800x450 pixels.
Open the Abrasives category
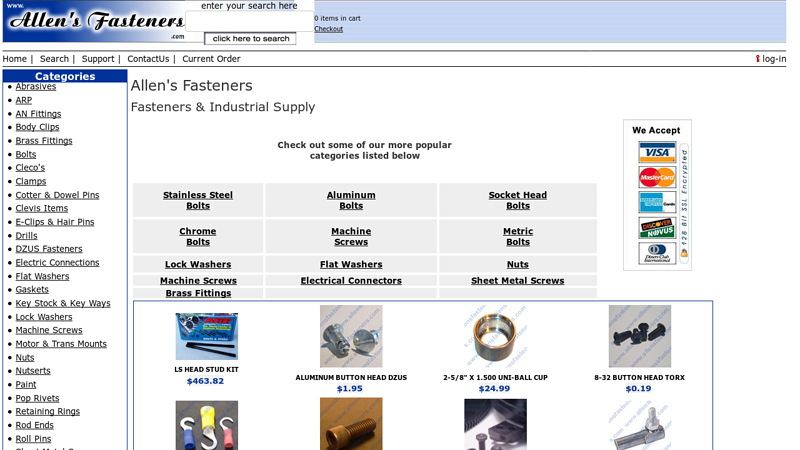(36, 86)
